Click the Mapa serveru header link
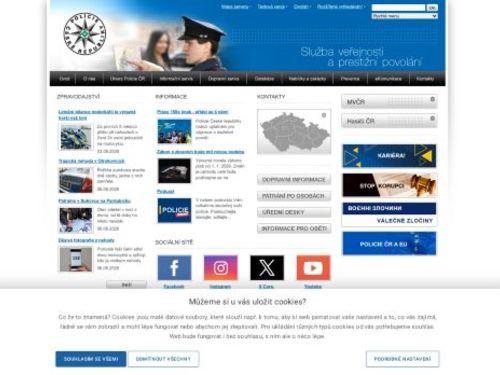The height and width of the screenshot is (375, 500). coord(235,7)
